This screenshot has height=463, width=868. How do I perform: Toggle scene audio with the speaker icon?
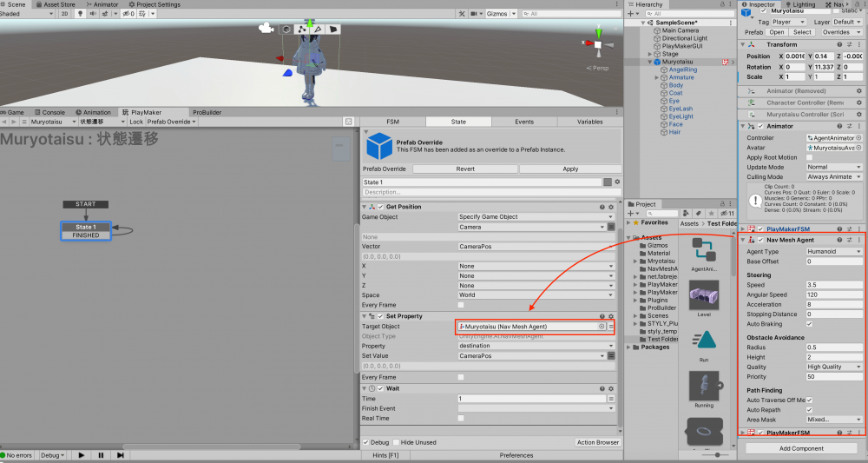point(93,13)
